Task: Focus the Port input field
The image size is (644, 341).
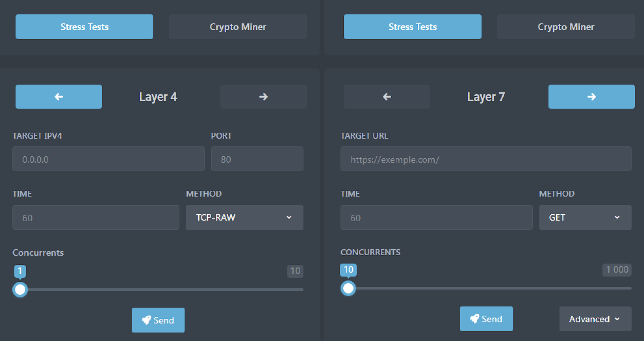Action: [257, 159]
